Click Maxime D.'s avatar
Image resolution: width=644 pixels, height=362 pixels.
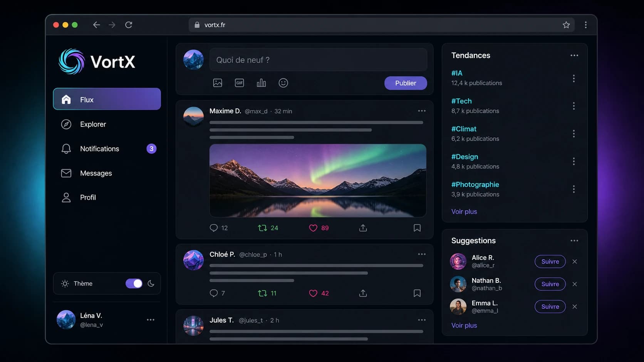(193, 117)
